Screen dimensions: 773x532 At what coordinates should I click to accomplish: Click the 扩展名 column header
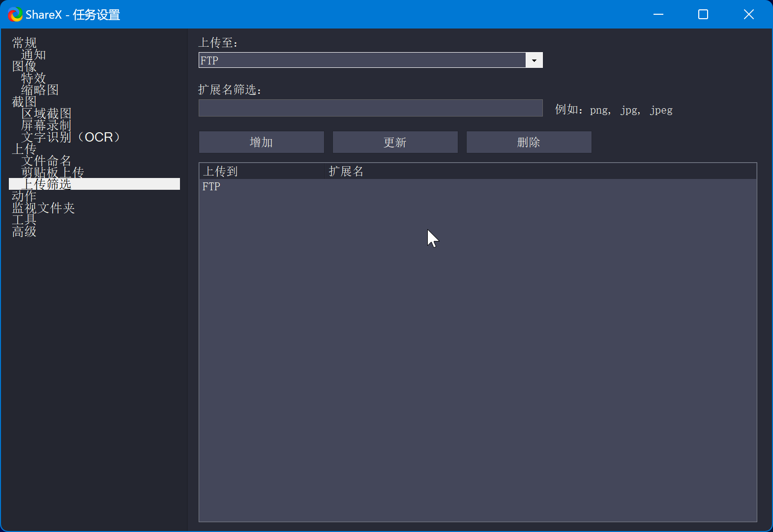pos(346,171)
